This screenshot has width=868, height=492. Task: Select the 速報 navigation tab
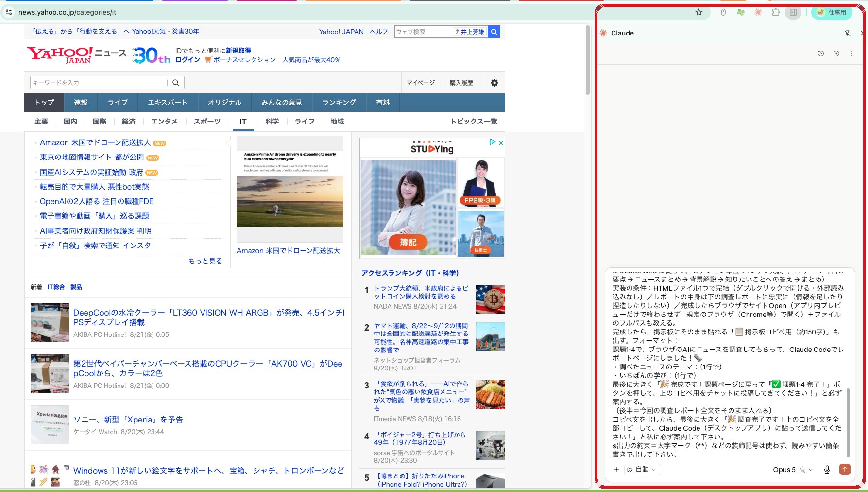81,103
